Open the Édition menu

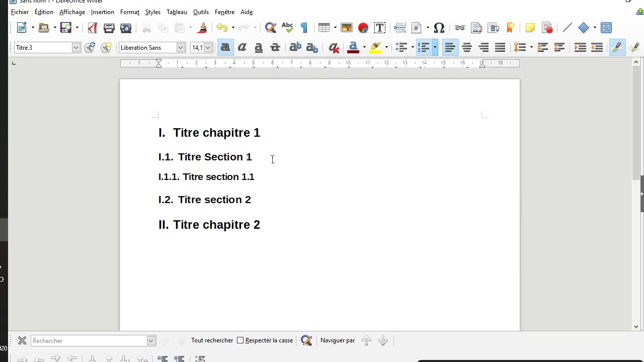click(x=44, y=12)
